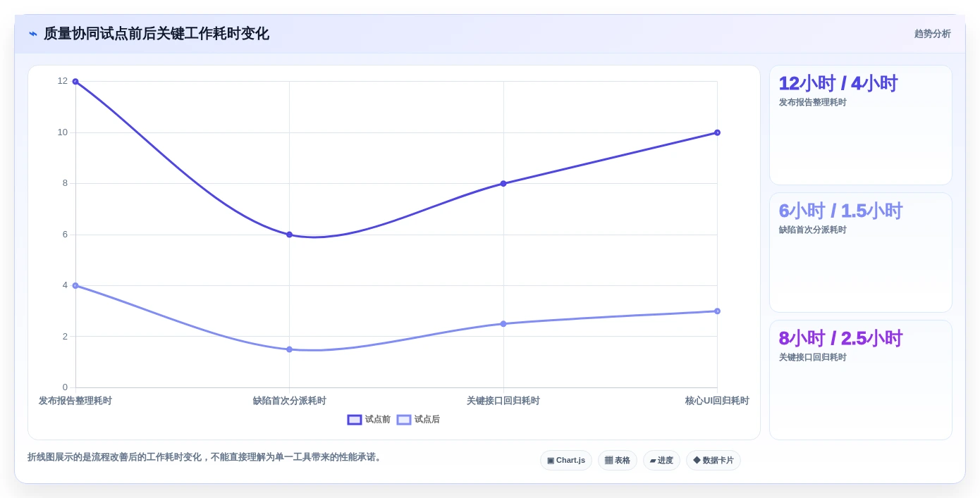This screenshot has height=498, width=980.
Task: Click the 趋势分析 label in the header
Action: click(932, 34)
